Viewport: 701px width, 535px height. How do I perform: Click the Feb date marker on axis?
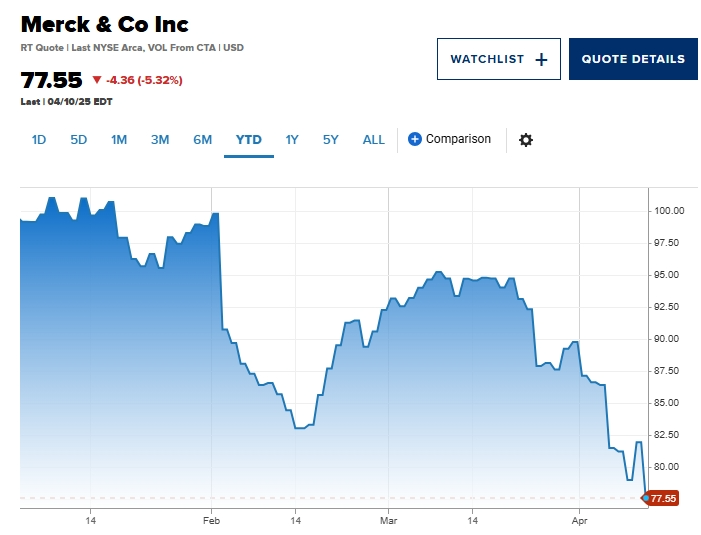pos(211,521)
